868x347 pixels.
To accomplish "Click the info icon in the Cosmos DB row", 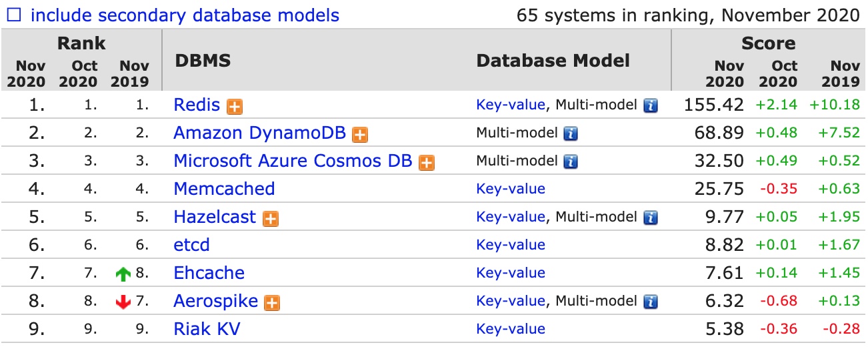I will click(571, 161).
